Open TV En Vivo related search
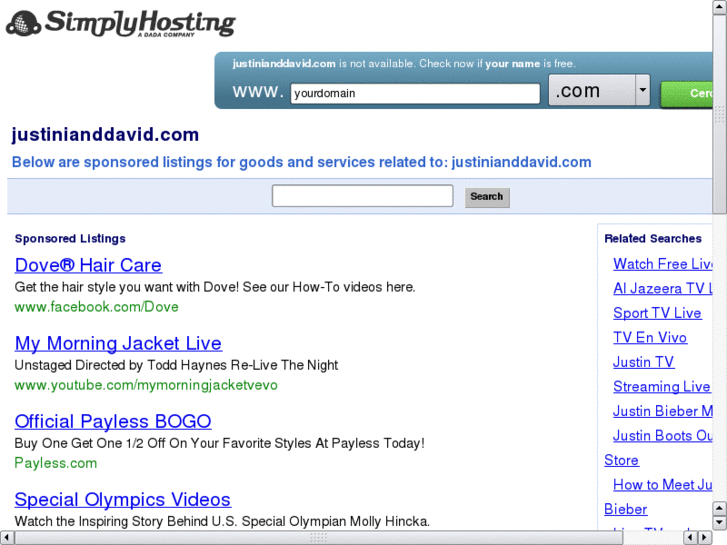Image resolution: width=727 pixels, height=545 pixels. pyautogui.click(x=650, y=338)
